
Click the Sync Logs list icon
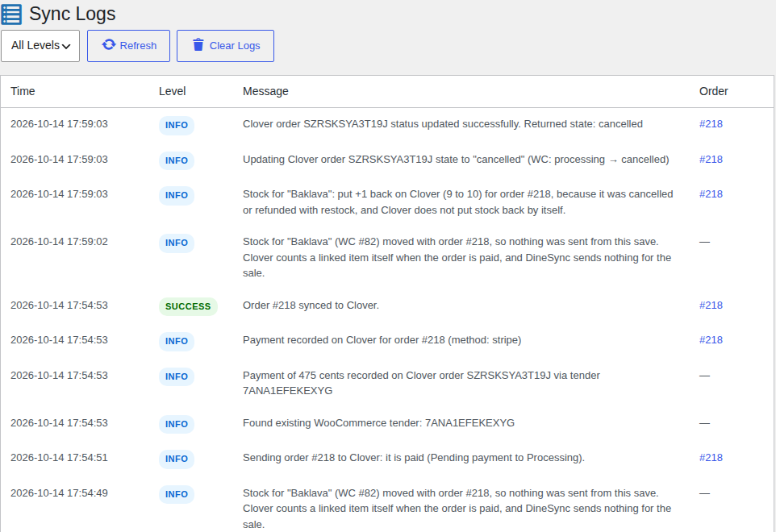click(x=11, y=15)
